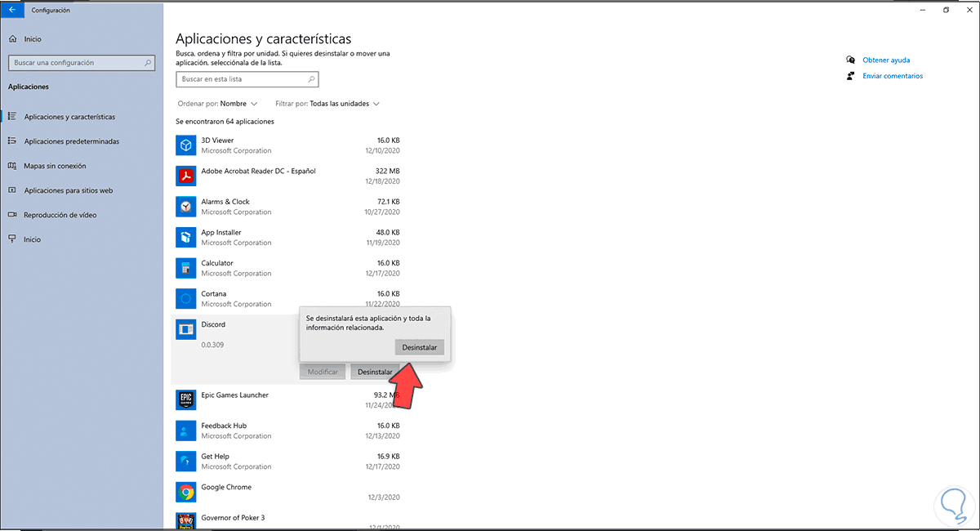Click the Alarms & Clock icon
Screen dimensions: 980x531
tap(186, 207)
